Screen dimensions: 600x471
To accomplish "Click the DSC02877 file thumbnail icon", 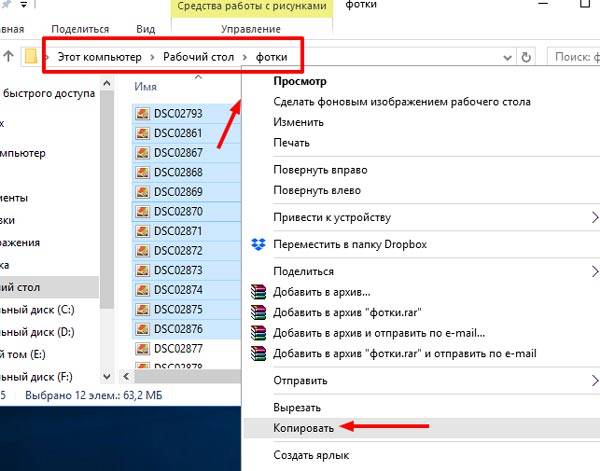I will 142,348.
